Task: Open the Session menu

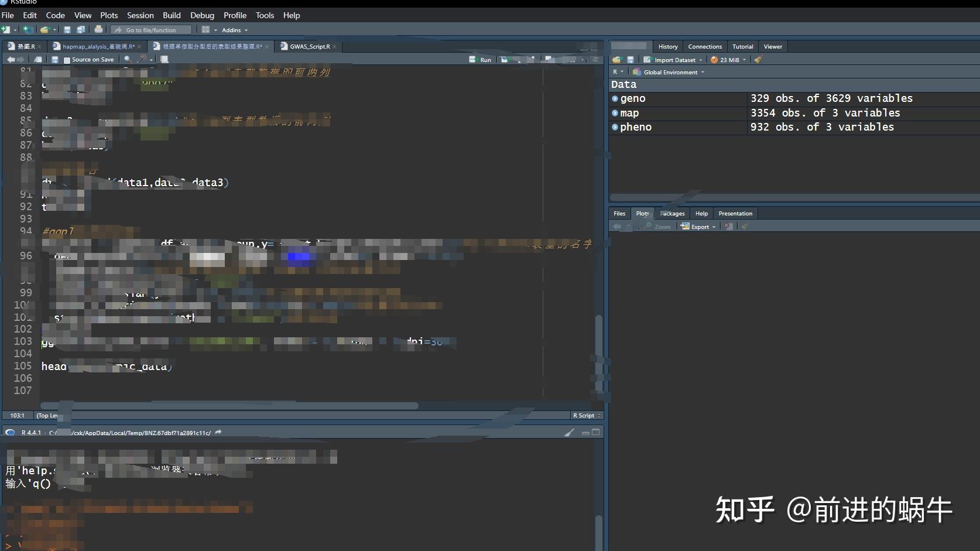Action: click(140, 15)
